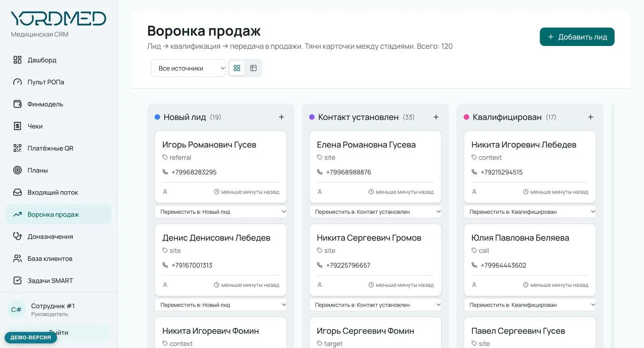The height and width of the screenshot is (348, 644).
Task: Click the referral tag on Игорь Романович Гусев's card
Action: [x=177, y=158]
